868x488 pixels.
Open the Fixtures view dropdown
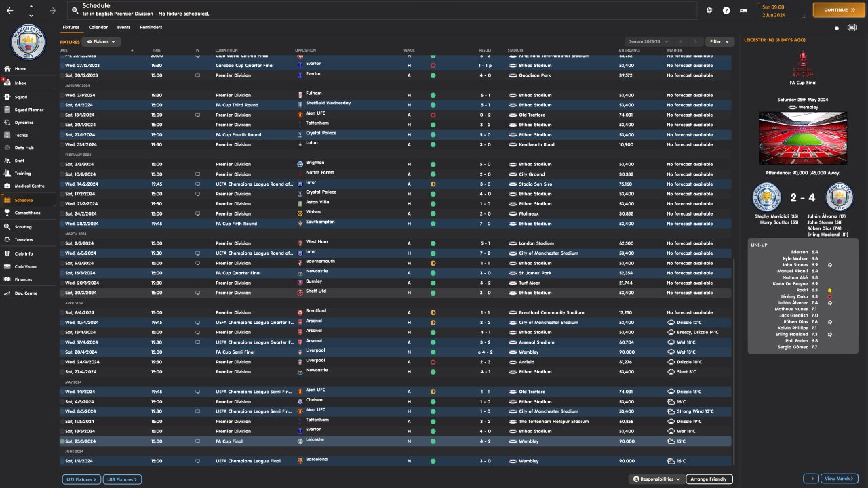100,42
